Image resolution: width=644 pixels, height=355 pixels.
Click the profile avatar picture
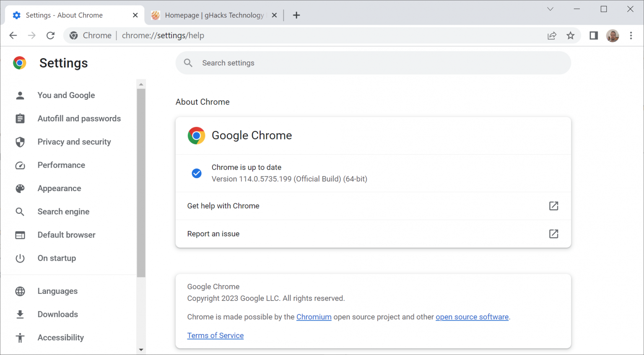tap(613, 36)
